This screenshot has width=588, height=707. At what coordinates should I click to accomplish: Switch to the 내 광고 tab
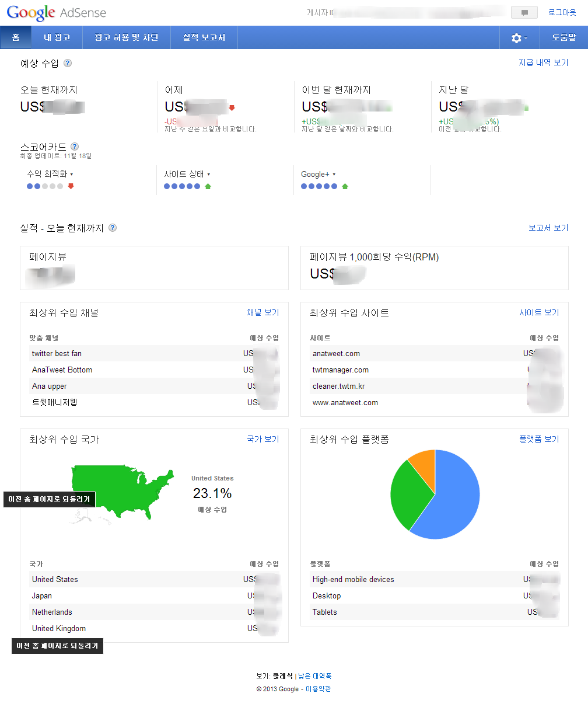coord(57,37)
